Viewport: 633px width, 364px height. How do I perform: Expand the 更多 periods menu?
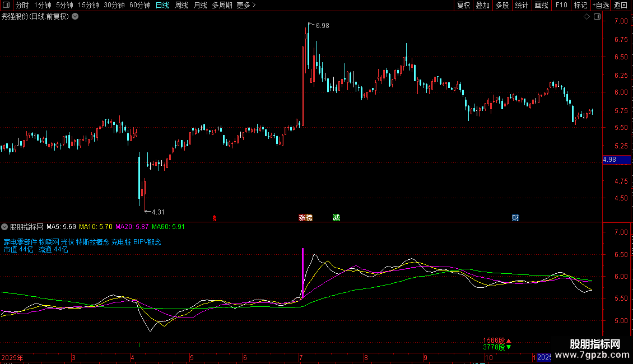[x=246, y=5]
